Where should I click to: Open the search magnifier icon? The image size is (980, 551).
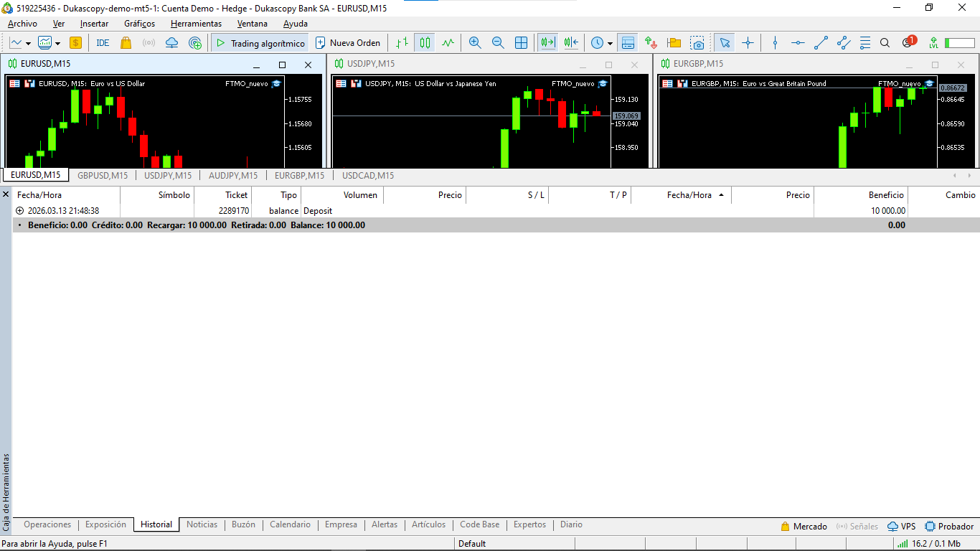click(x=885, y=43)
